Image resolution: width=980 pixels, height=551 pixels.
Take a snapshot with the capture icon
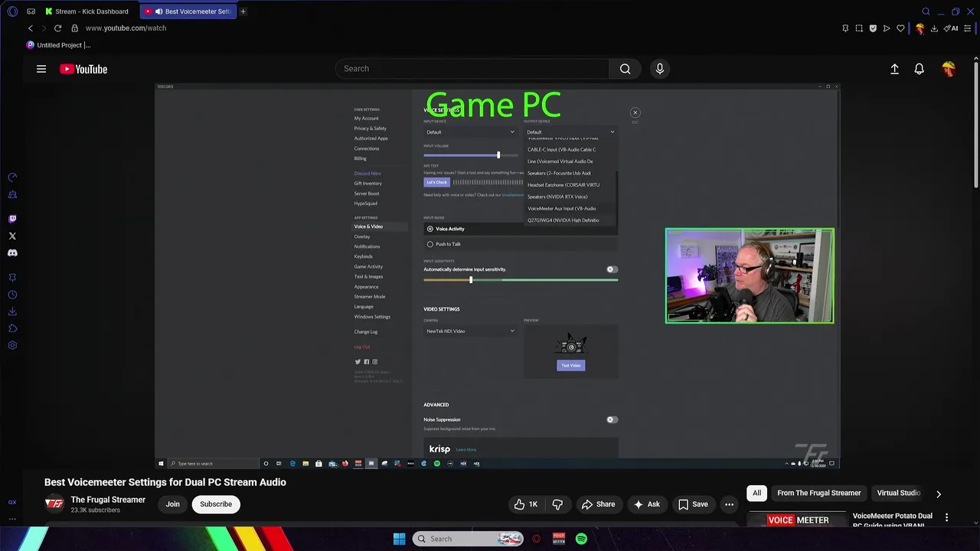[x=859, y=28]
